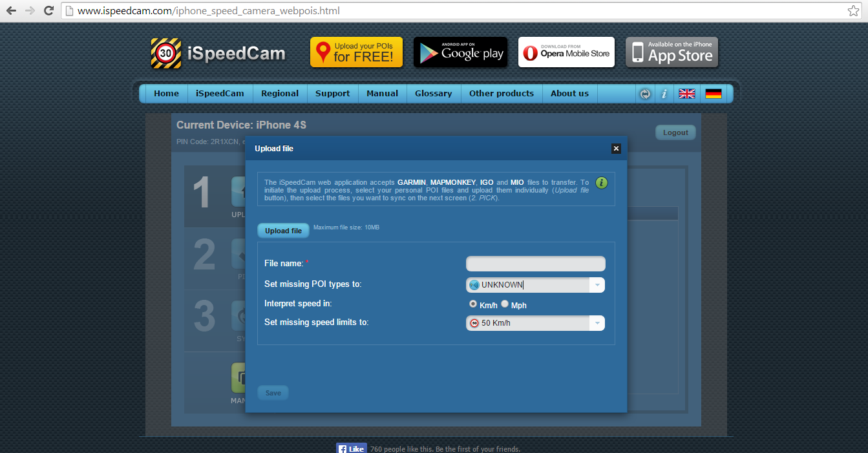Click the green info icon in the dialog
Viewport: 868px width, 453px height.
602,183
